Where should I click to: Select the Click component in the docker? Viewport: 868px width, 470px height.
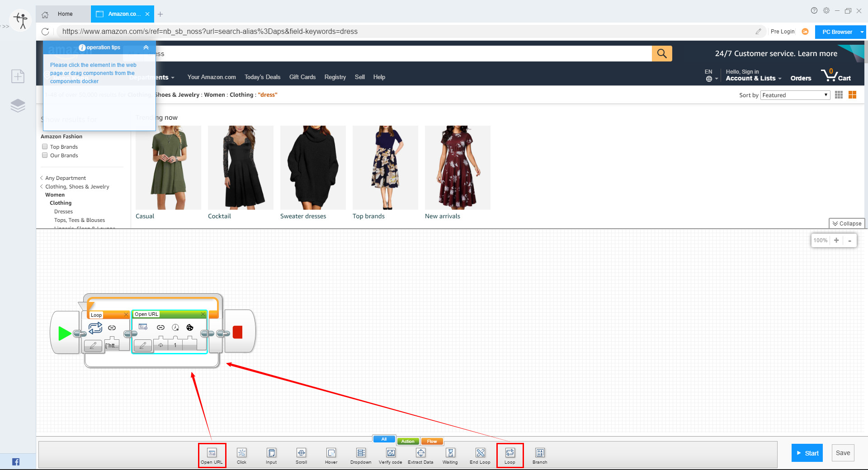pos(241,455)
